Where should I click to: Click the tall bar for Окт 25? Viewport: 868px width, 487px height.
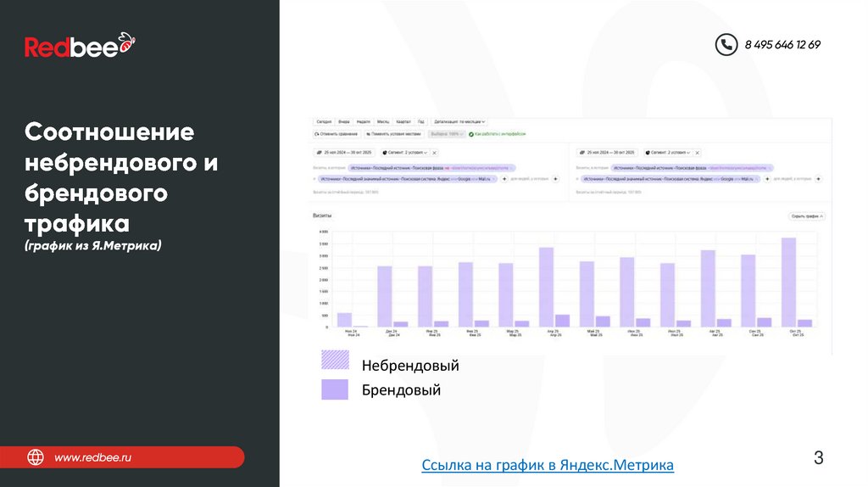[788, 282]
